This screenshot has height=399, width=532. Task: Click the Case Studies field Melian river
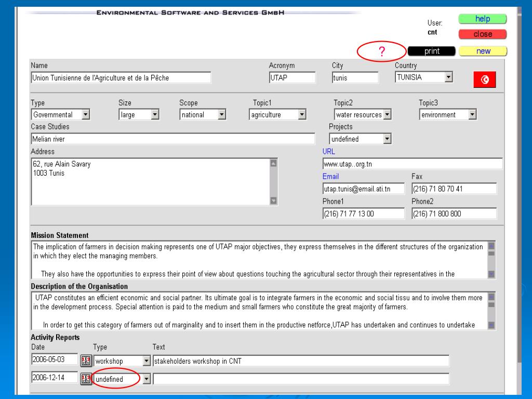[x=172, y=139]
